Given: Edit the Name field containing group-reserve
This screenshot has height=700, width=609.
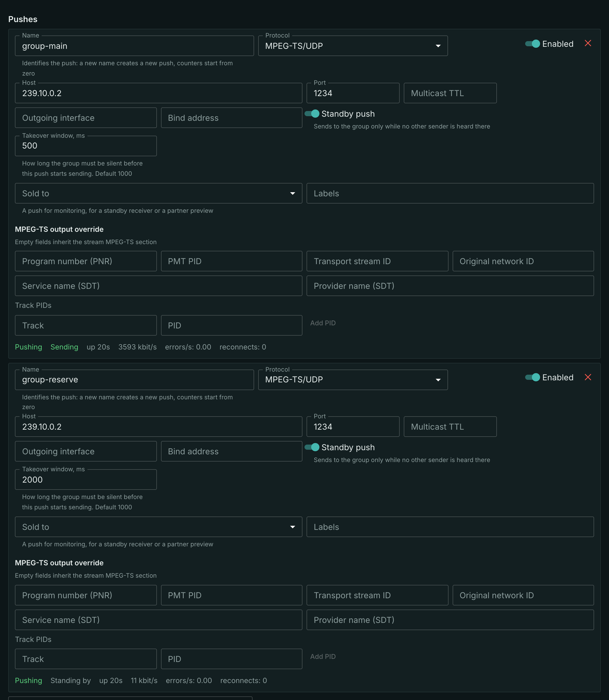Looking at the screenshot, I should (134, 380).
